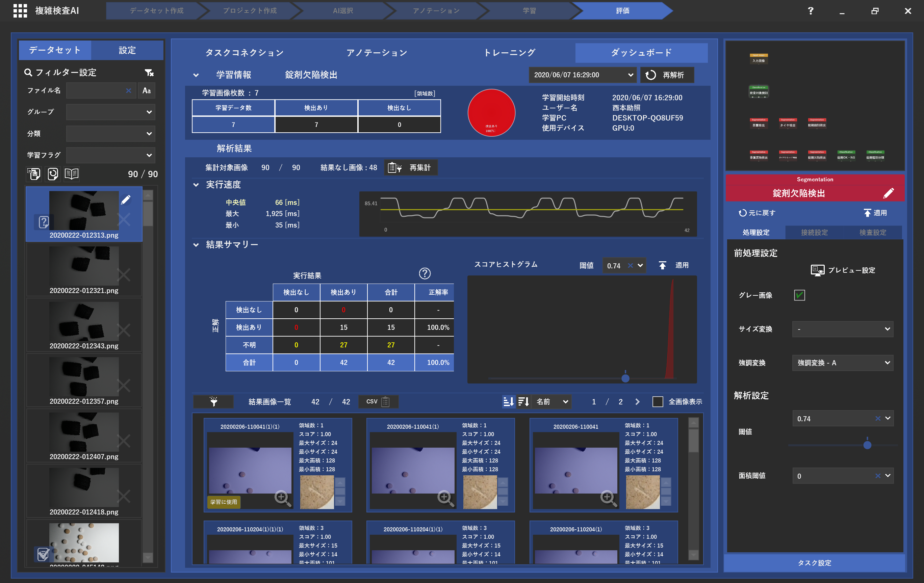Screen dimensions: 924x583
Task: Select the 20200222-012343.png thumbnail
Action: [x=84, y=325]
